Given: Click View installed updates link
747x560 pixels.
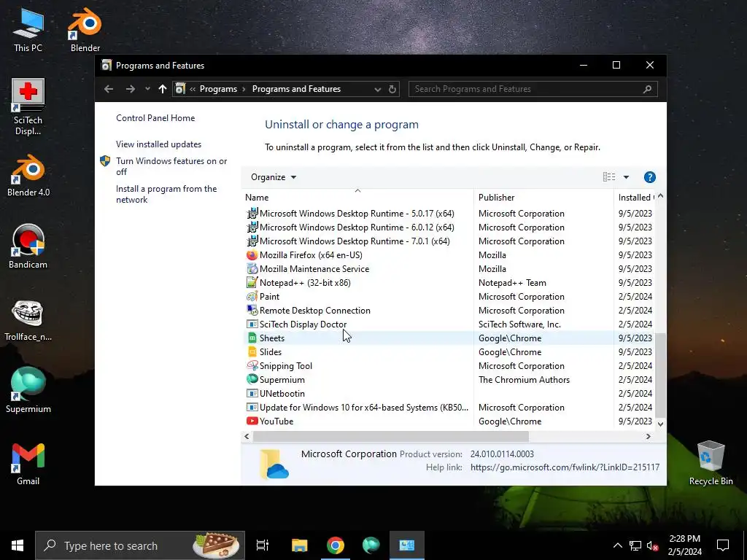Looking at the screenshot, I should coord(158,144).
